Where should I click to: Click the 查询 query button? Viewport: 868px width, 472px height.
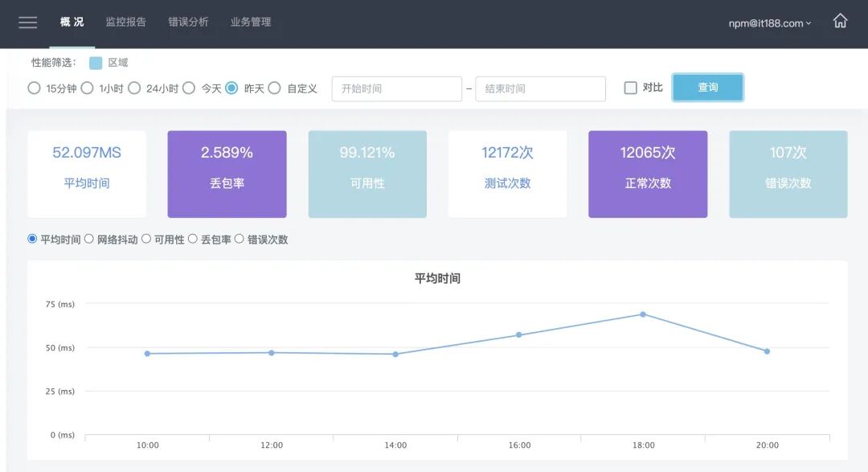(707, 88)
